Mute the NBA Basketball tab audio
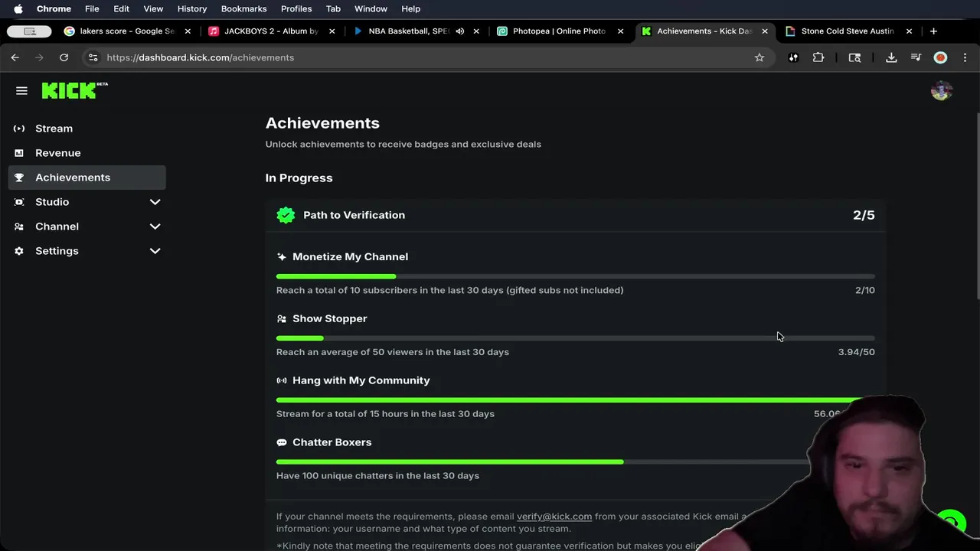 click(460, 31)
